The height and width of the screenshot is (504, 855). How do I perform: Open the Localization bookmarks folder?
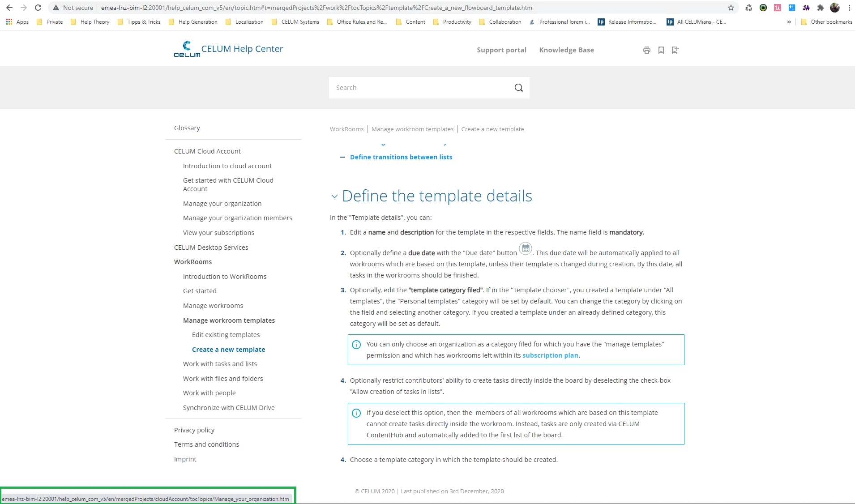click(244, 22)
